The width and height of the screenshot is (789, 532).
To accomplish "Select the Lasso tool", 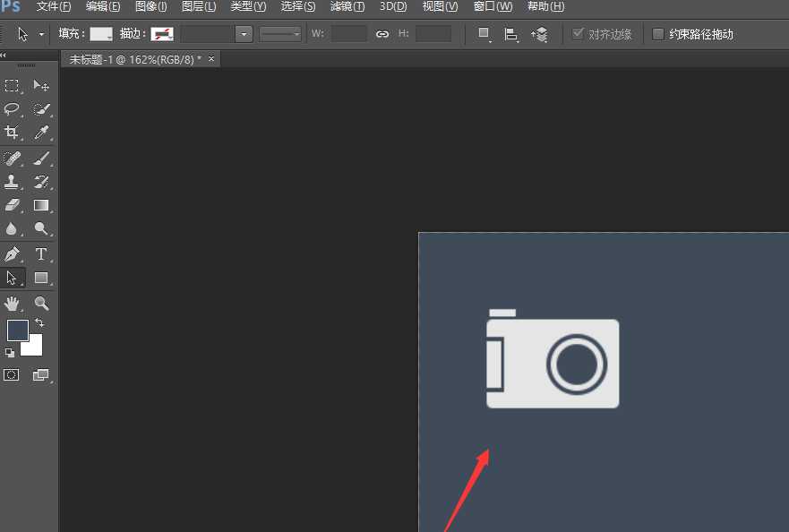I will click(x=13, y=109).
